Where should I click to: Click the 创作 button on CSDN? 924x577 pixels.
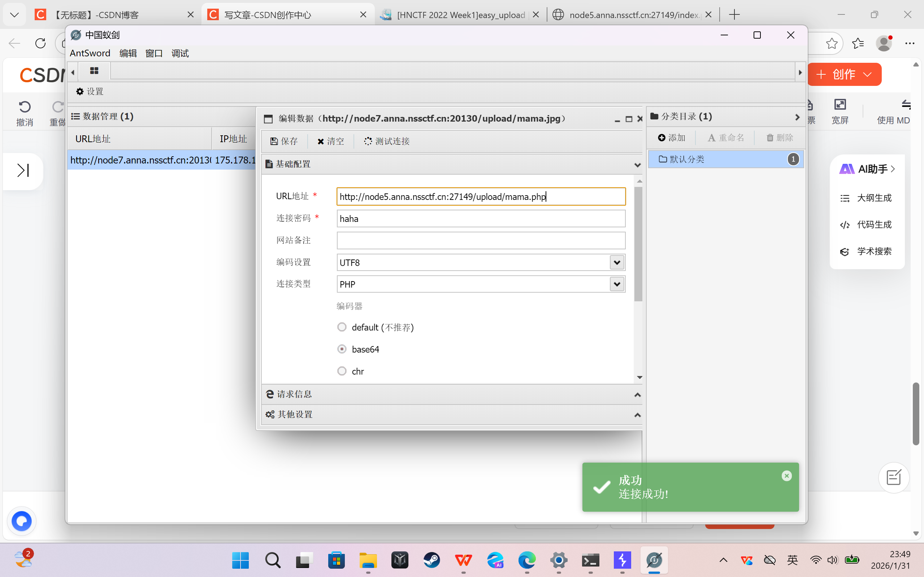pos(844,74)
